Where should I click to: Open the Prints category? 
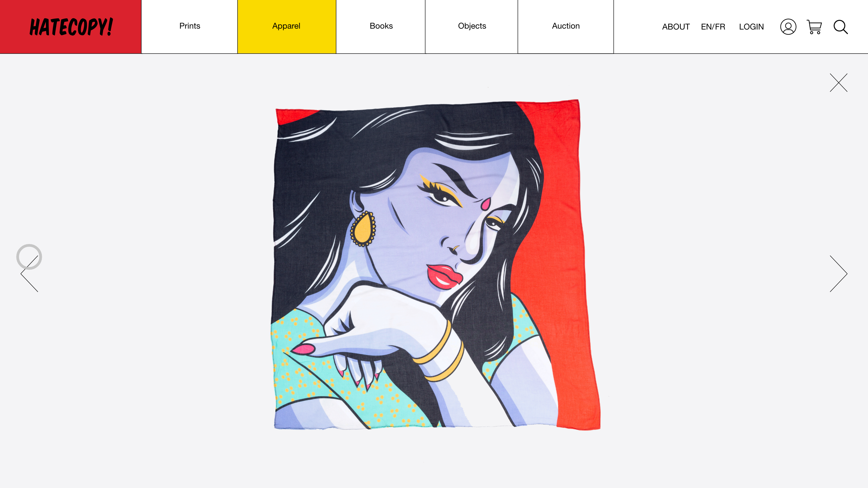(x=190, y=26)
